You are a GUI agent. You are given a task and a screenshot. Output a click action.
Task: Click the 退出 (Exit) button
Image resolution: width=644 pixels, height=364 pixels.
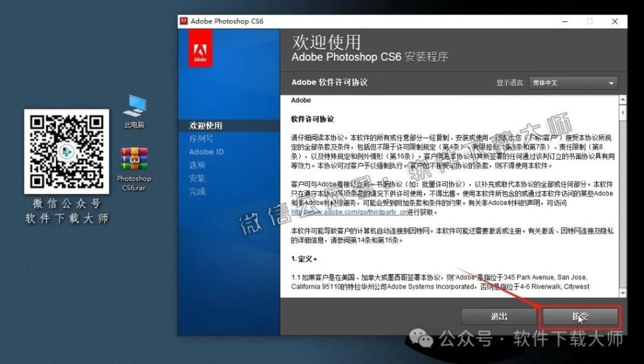point(499,316)
